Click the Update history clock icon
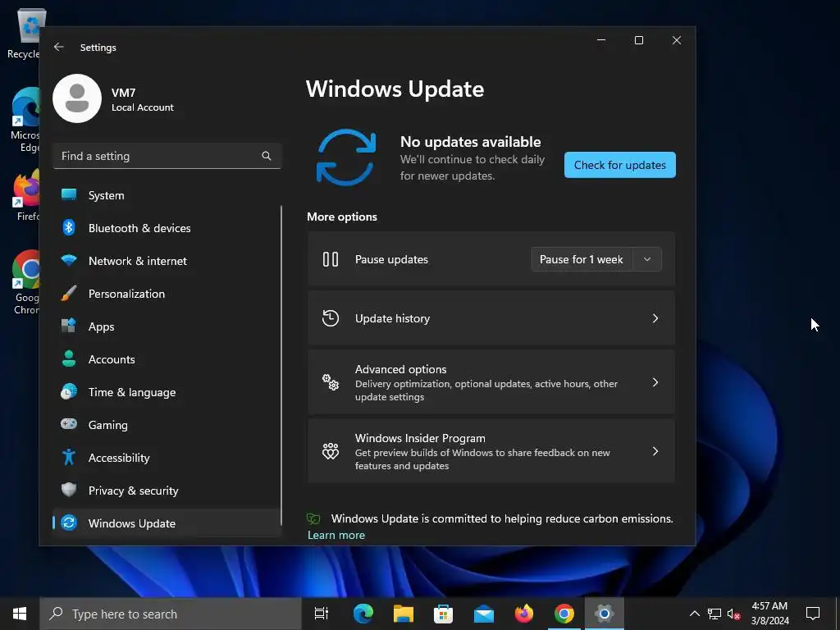Viewport: 840px width, 630px height. (331, 318)
